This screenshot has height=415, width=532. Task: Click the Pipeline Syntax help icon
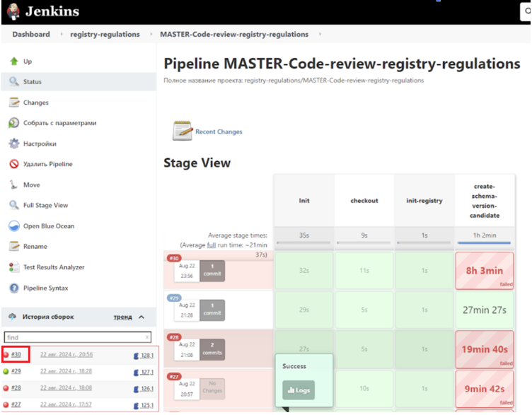pyautogui.click(x=14, y=288)
